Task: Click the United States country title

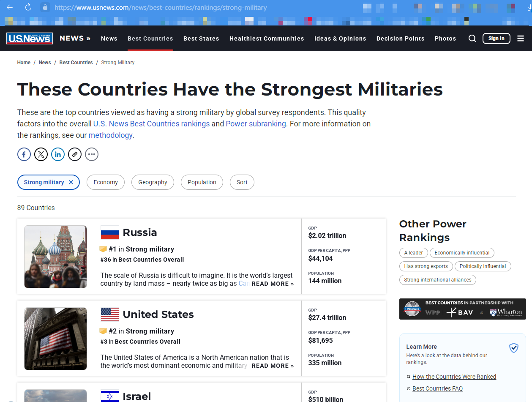Action: [158, 314]
